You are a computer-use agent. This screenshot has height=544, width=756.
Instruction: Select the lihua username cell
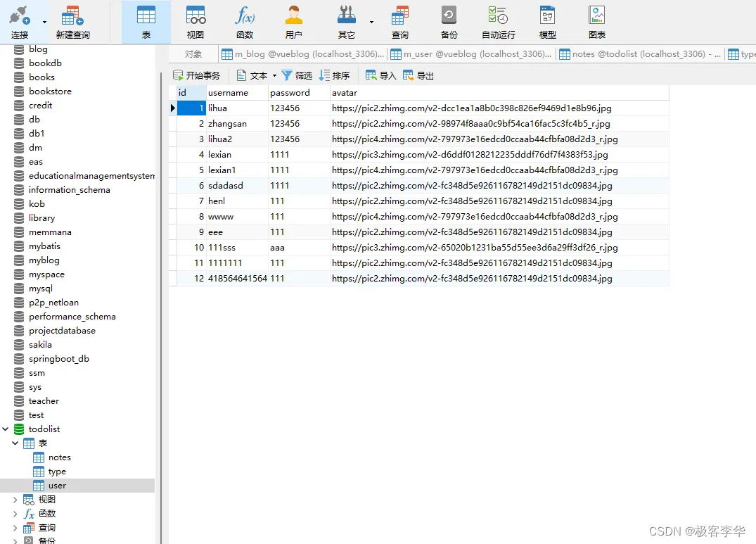(237, 108)
